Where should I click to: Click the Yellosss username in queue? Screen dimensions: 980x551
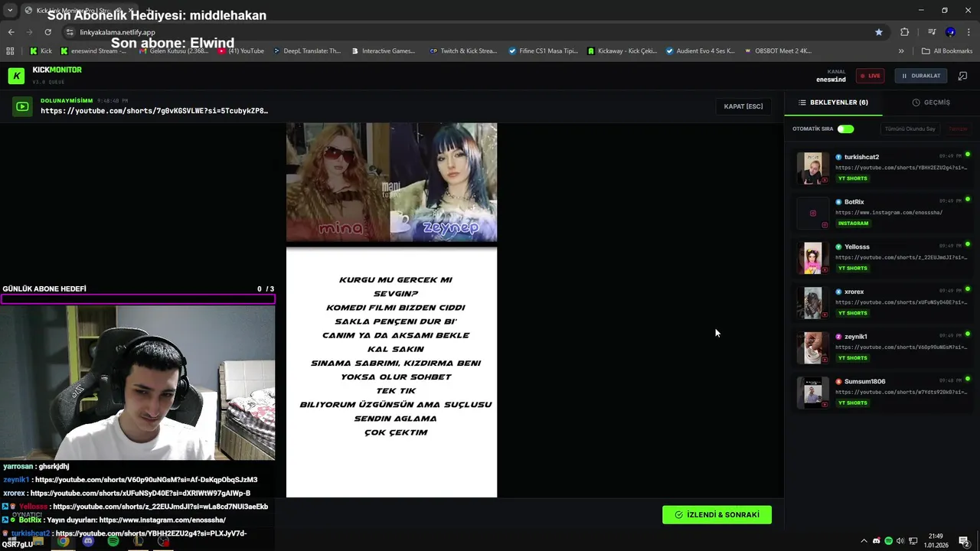(x=857, y=247)
